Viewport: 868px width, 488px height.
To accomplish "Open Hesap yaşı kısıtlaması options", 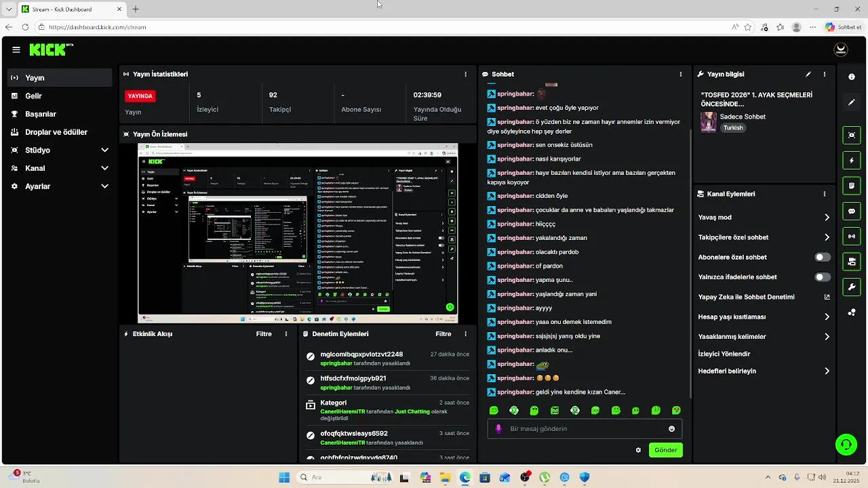I will pos(764,317).
